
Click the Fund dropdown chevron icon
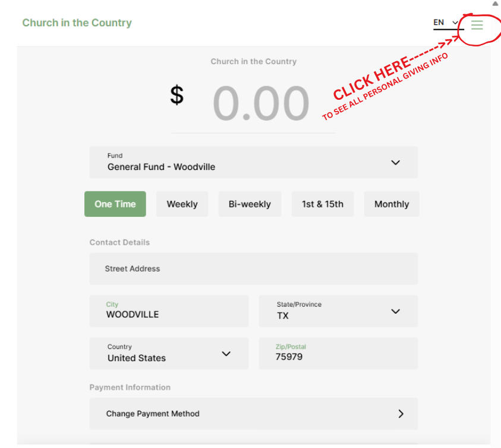[x=395, y=162]
